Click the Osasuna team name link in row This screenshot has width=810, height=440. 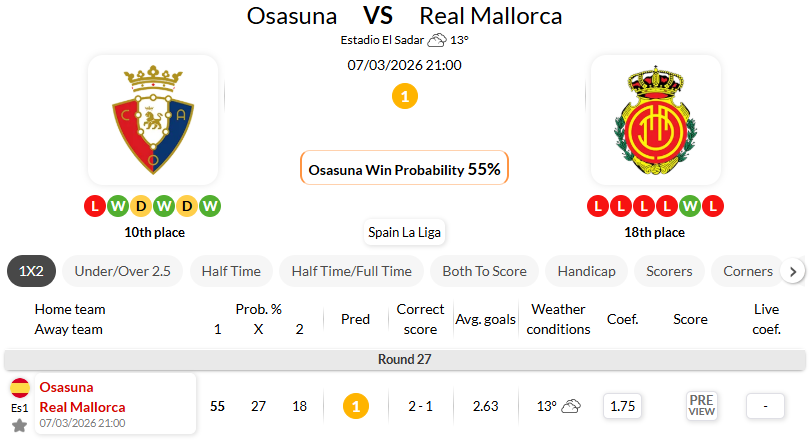(67, 387)
